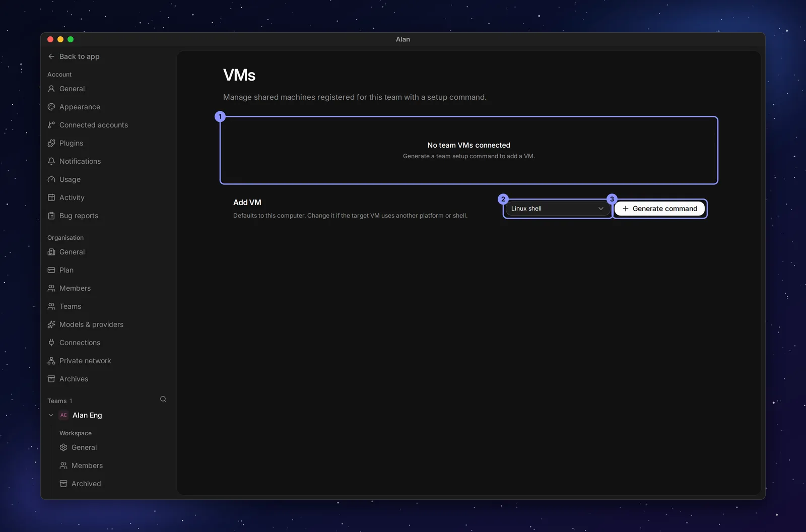This screenshot has height=532, width=806.
Task: Click the Archived box icon under Workspace
Action: [x=63, y=484]
